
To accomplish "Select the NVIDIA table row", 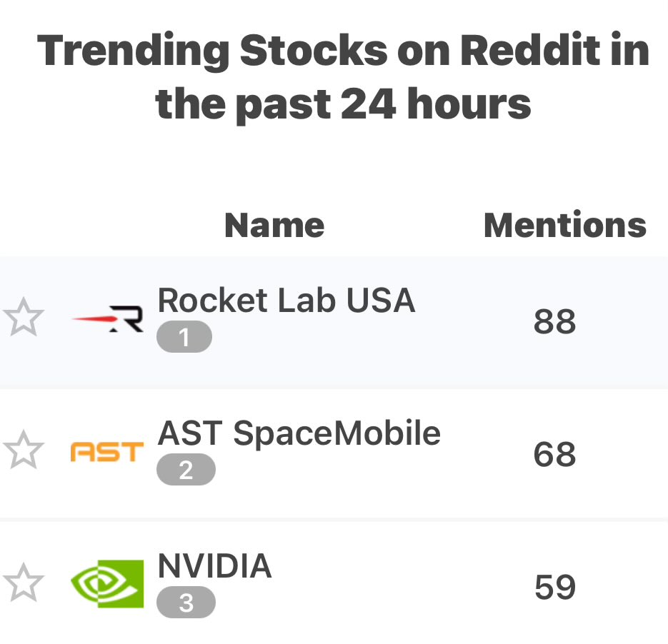I will (334, 583).
